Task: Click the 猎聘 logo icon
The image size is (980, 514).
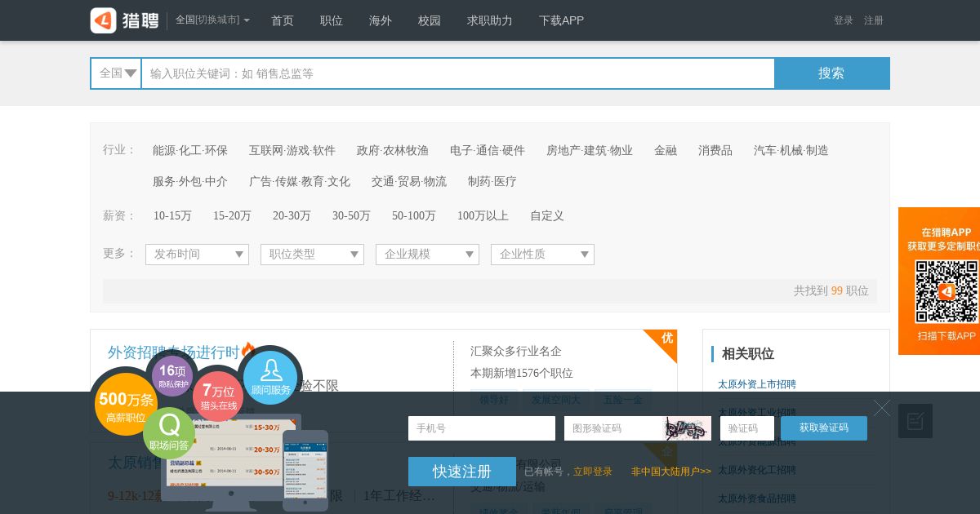Action: [124, 20]
